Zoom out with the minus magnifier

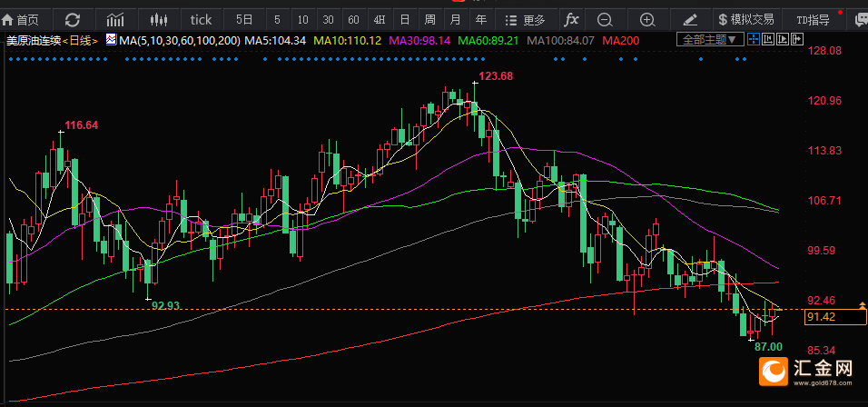(x=605, y=20)
